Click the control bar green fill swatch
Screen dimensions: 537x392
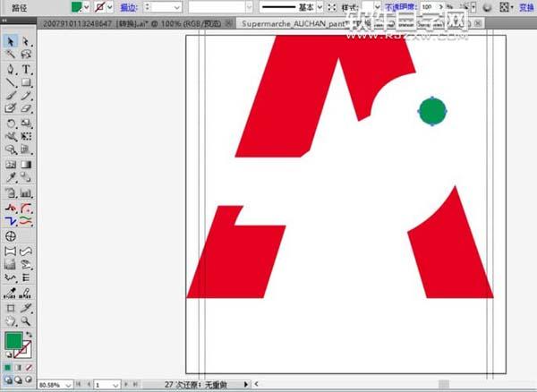77,7
